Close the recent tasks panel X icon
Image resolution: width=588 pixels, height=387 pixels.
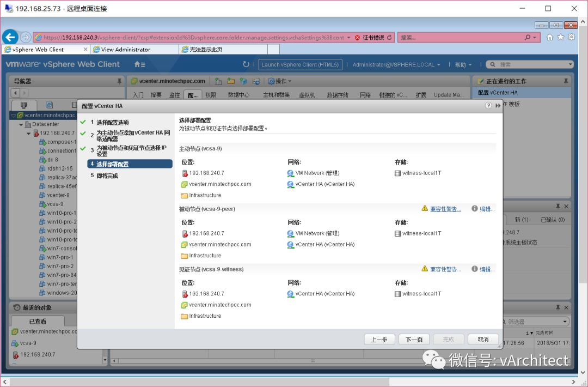566,307
